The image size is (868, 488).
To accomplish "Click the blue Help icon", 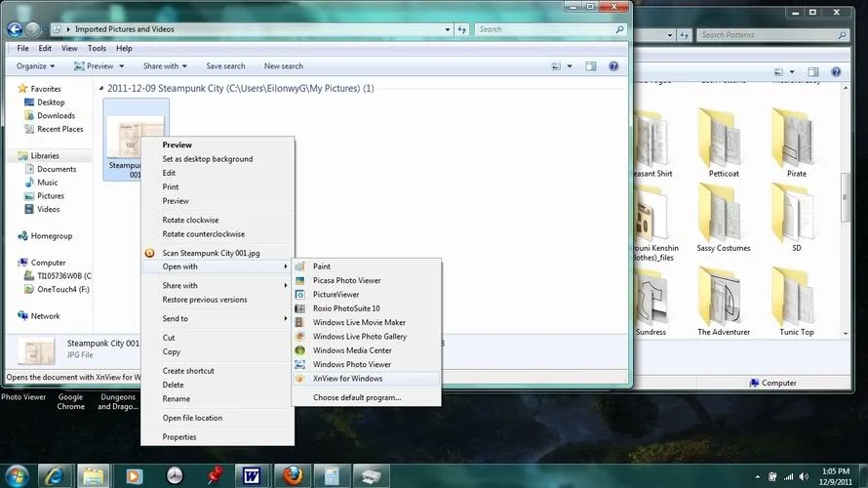I will (613, 66).
